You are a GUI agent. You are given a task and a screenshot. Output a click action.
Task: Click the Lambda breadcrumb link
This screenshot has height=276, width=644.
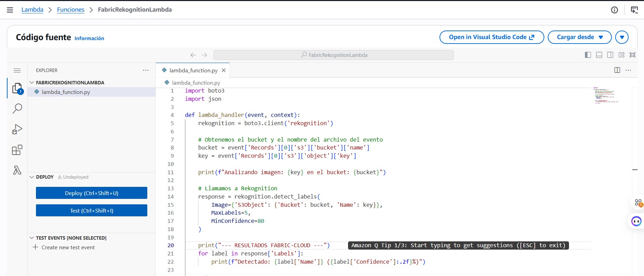pyautogui.click(x=33, y=10)
